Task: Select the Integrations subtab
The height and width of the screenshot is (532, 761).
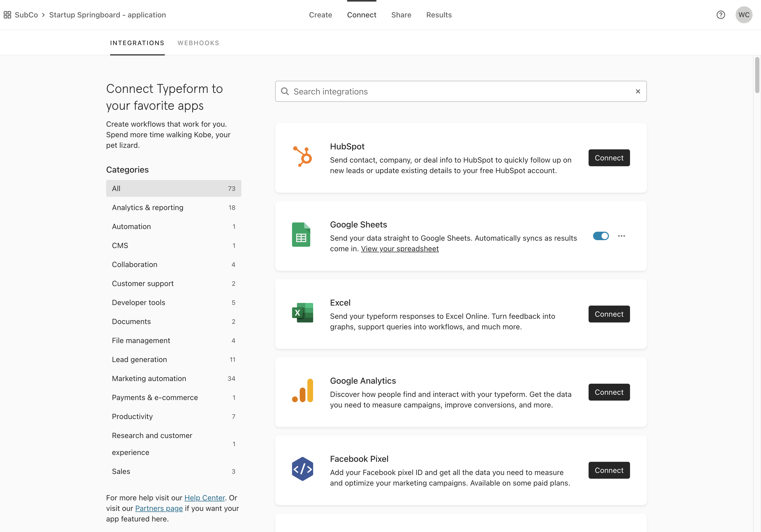Action: [137, 43]
